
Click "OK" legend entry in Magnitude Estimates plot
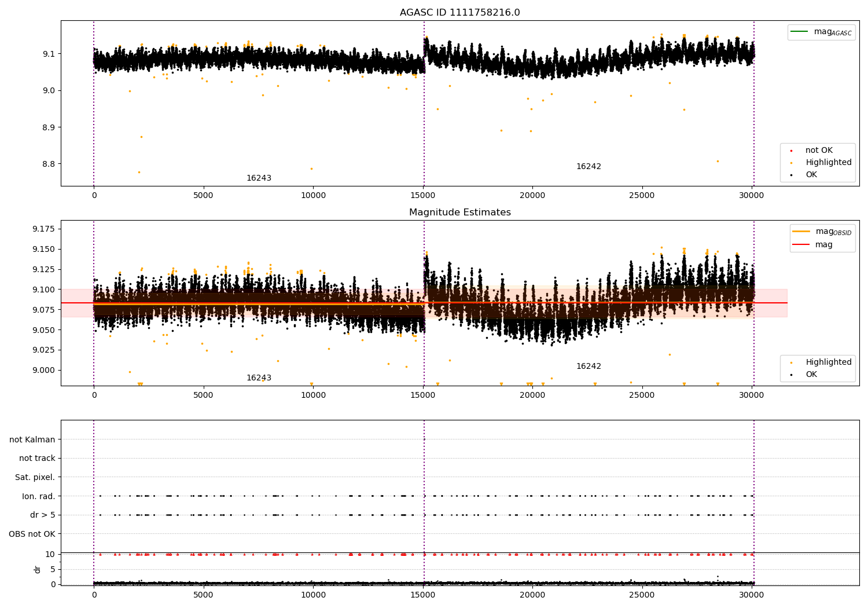[811, 375]
